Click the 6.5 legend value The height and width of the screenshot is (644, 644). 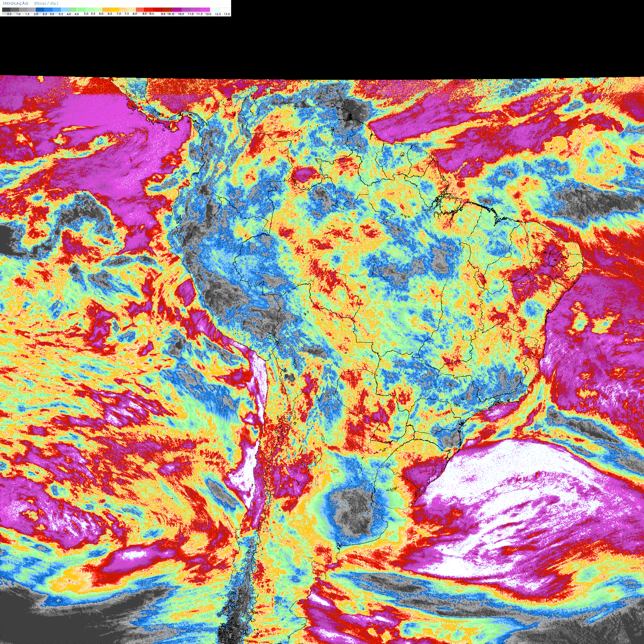pos(109,14)
